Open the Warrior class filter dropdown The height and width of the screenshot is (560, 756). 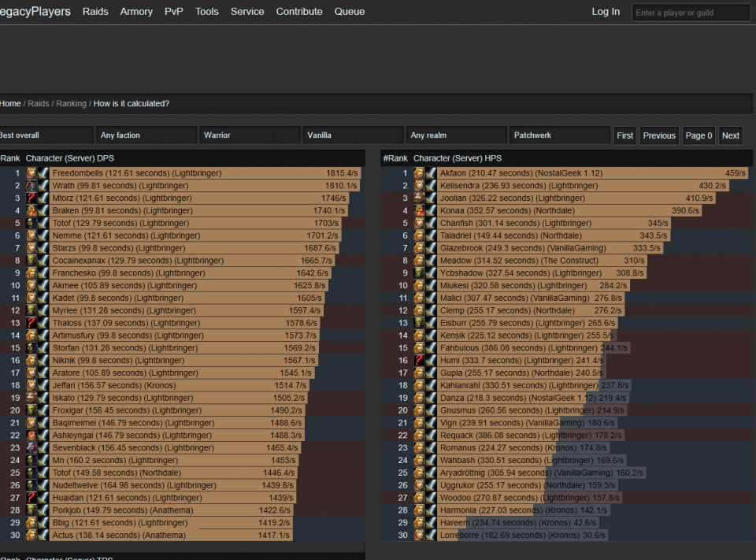[x=250, y=135]
